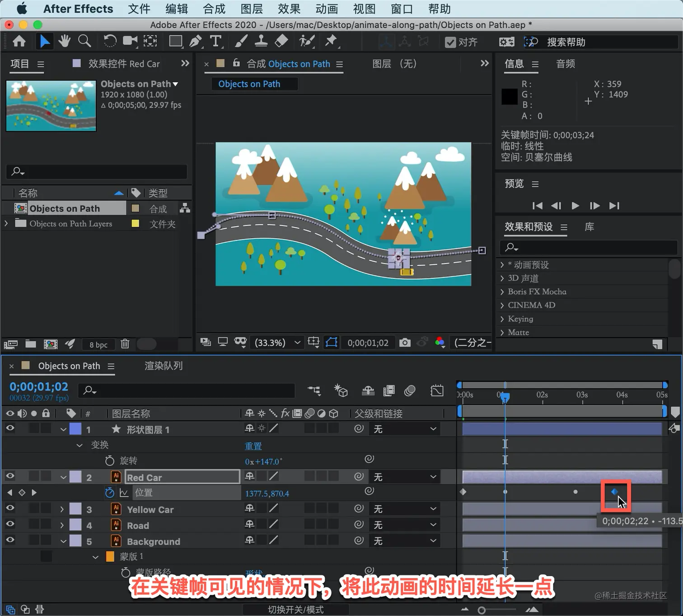Select the Rotation tool
This screenshot has height=616, width=683.
pos(110,41)
